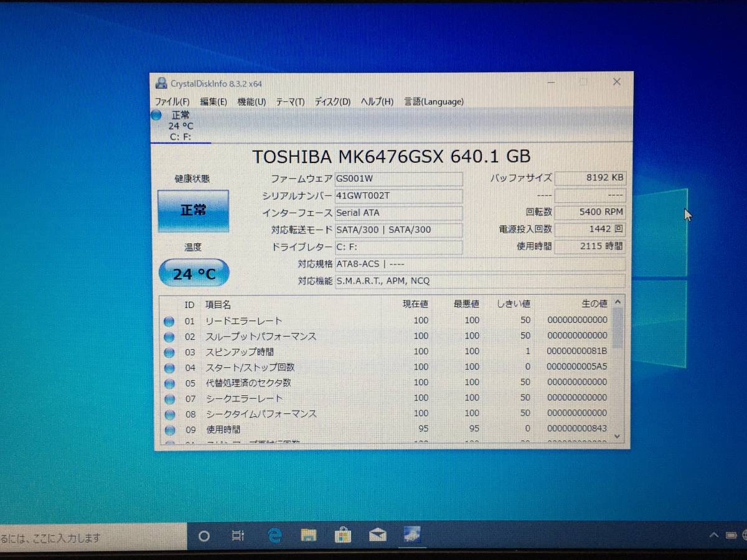747x560 pixels.
Task: Click the しきい値 column header
Action: coord(514,304)
